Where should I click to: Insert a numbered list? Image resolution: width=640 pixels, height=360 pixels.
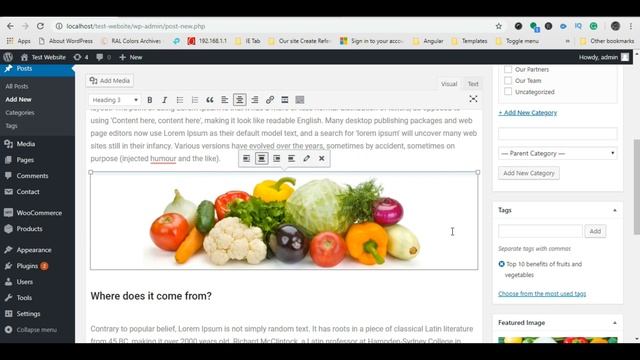click(195, 100)
